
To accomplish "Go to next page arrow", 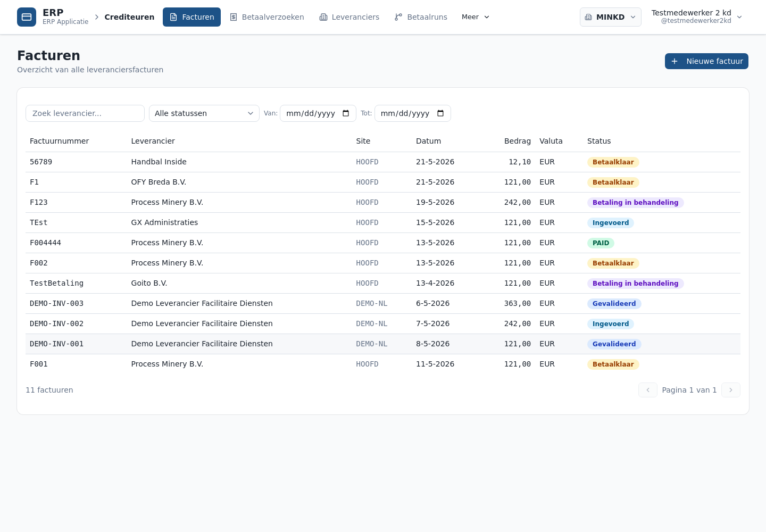I will (731, 390).
